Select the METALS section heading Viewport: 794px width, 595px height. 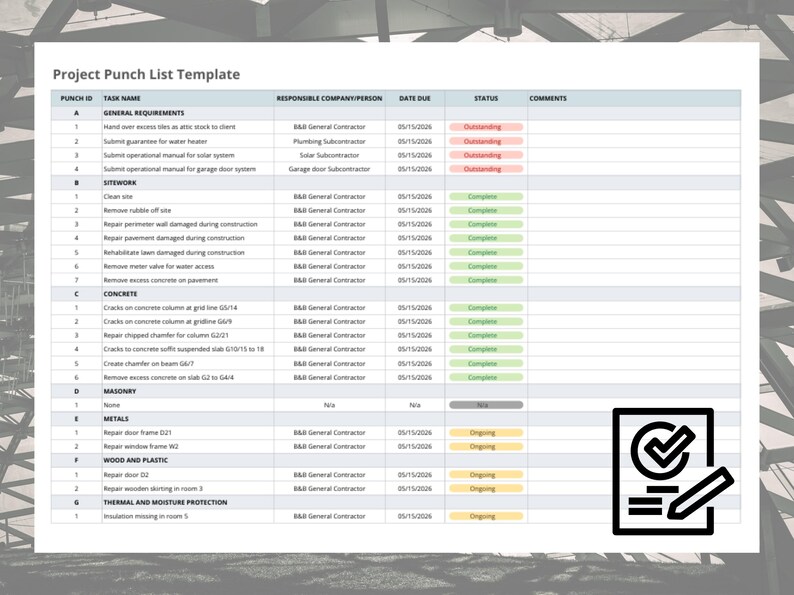tap(116, 419)
